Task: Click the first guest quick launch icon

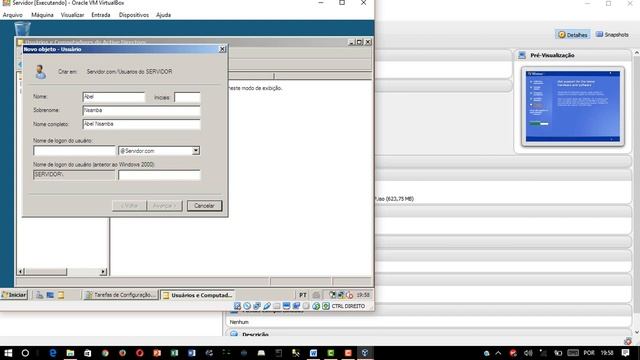Action: pos(40,295)
